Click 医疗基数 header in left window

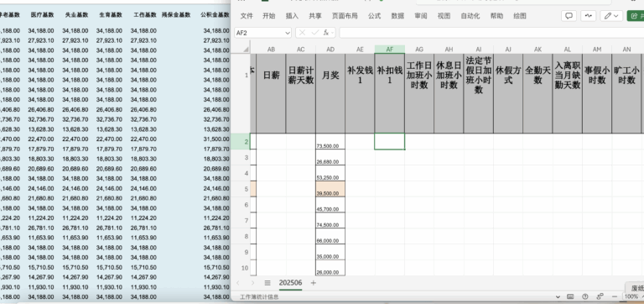42,15
